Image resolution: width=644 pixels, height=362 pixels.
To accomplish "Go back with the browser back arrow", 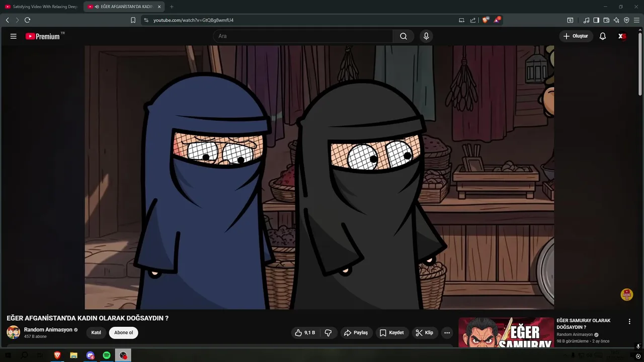I will pyautogui.click(x=8, y=20).
